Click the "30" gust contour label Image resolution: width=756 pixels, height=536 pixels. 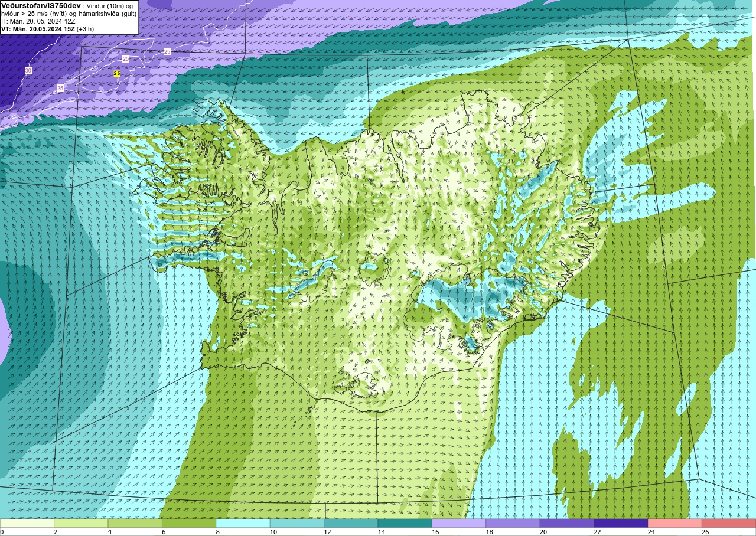[x=28, y=71]
